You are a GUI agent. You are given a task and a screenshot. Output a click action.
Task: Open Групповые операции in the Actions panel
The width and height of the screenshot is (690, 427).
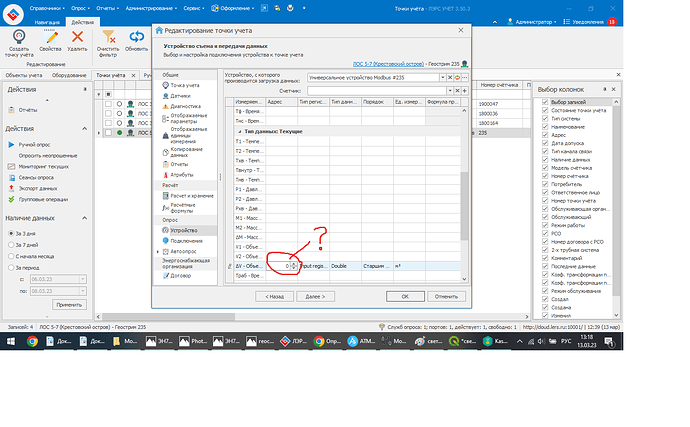(43, 199)
